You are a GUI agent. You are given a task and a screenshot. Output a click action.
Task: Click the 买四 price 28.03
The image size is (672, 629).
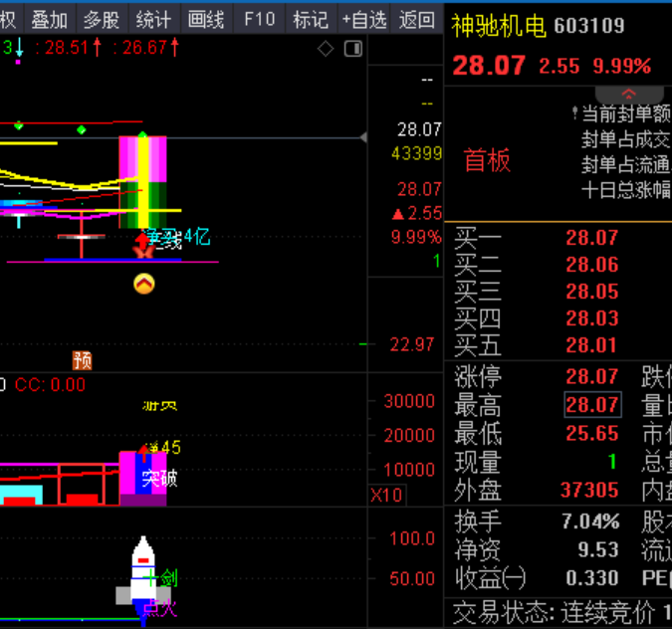click(591, 318)
